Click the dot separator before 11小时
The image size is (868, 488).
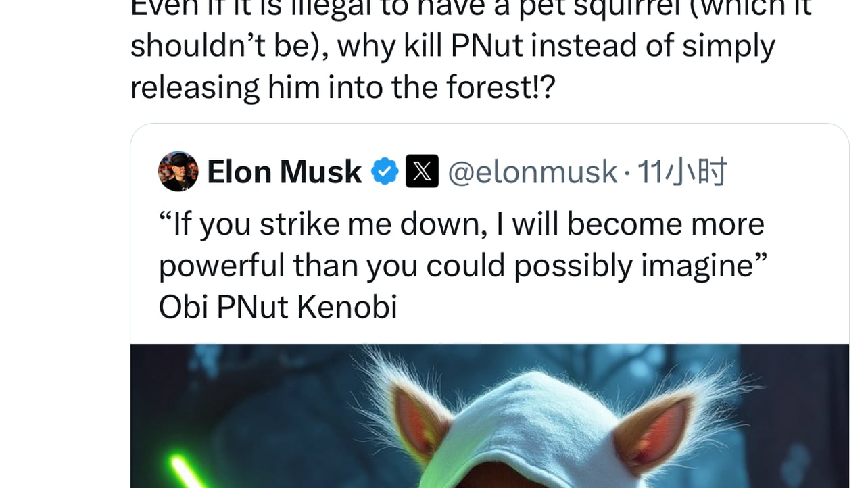[x=627, y=173]
